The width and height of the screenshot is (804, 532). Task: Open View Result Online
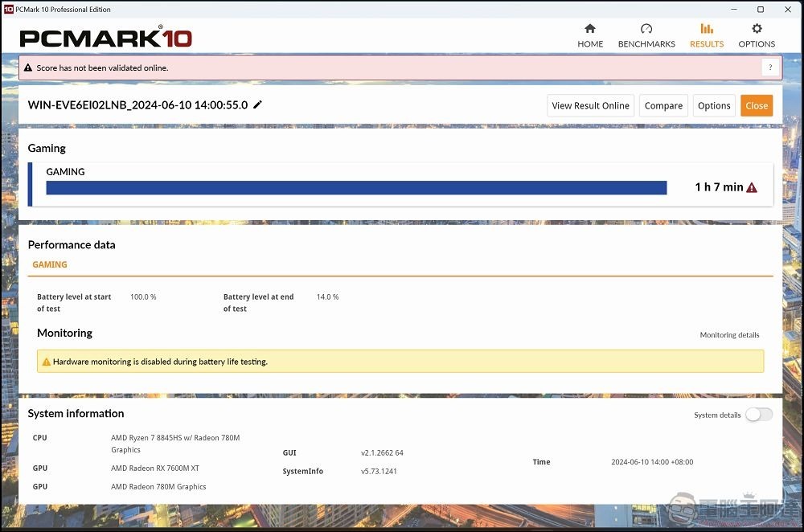590,105
